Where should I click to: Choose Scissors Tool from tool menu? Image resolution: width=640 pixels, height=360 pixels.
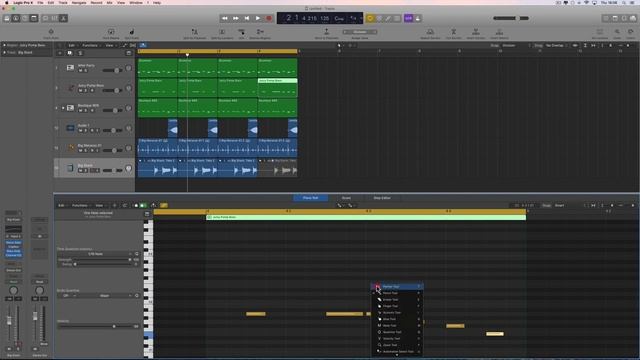(397, 313)
